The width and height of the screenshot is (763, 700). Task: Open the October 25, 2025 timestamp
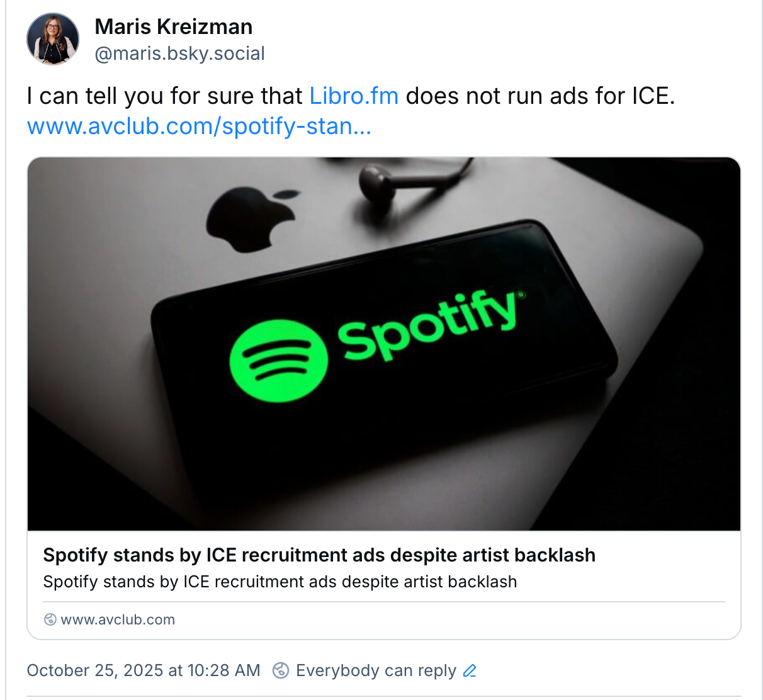pyautogui.click(x=144, y=670)
